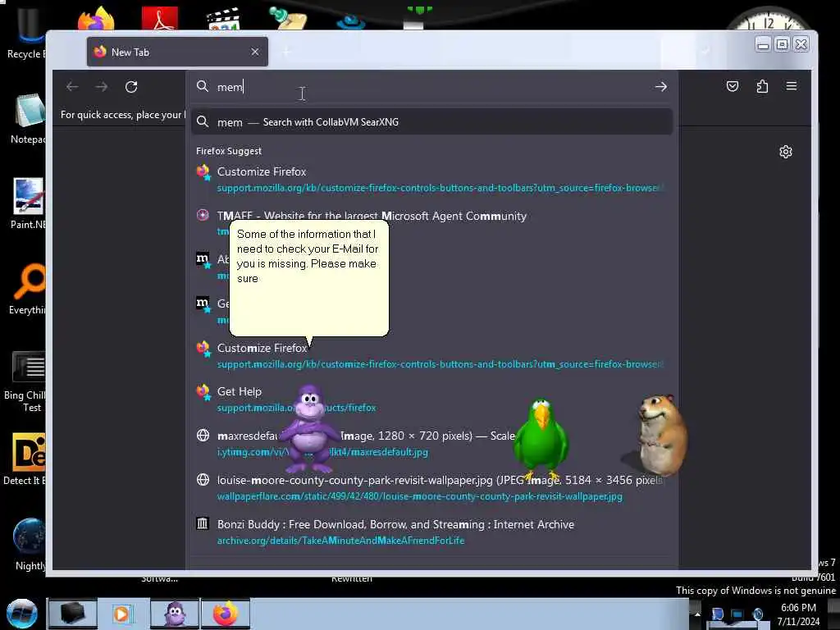Click the Firefox forward arrow button

[101, 87]
